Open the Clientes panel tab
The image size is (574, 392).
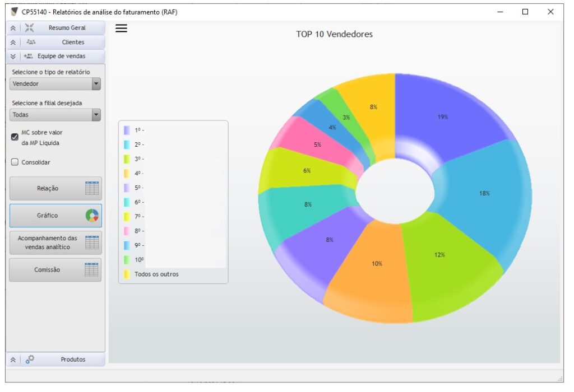[x=73, y=42]
